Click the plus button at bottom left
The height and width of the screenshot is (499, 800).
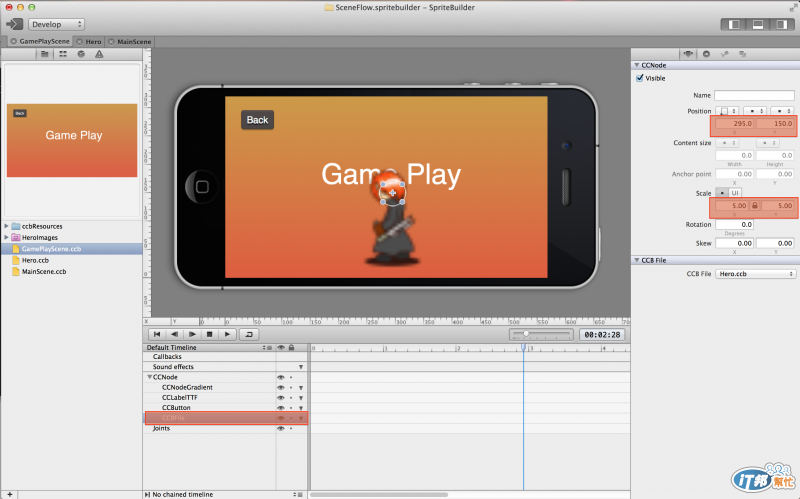point(9,494)
